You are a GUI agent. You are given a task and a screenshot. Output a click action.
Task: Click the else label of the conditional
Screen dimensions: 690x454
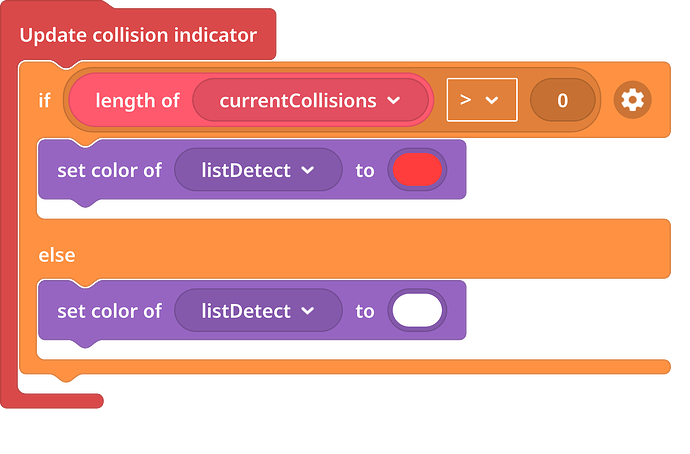pyautogui.click(x=57, y=255)
